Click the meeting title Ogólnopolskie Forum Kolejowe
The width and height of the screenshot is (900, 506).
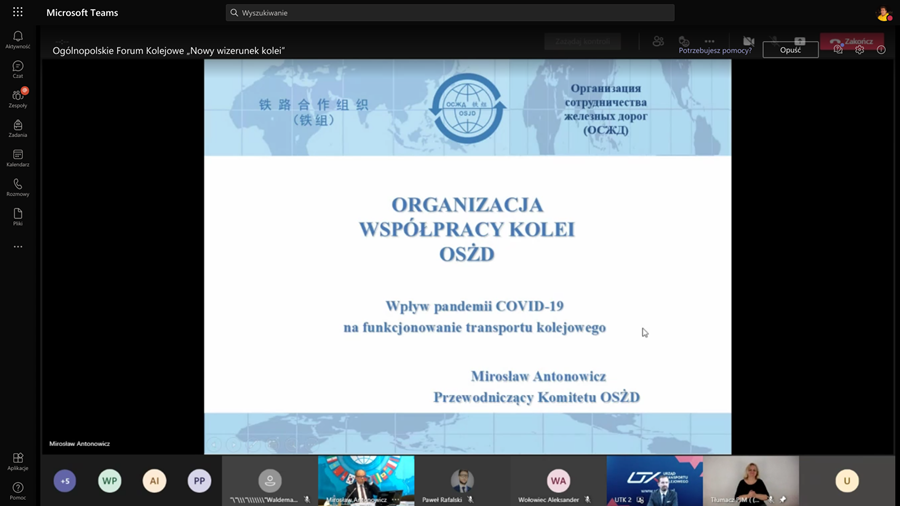(169, 50)
